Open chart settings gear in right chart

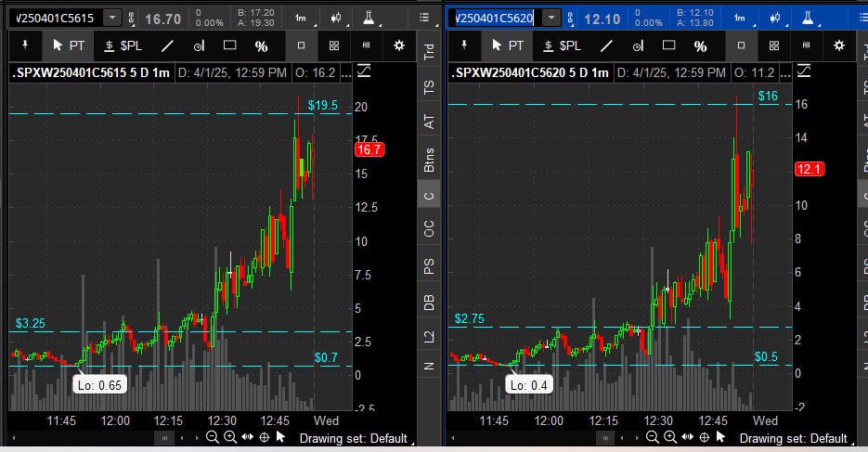pos(839,45)
